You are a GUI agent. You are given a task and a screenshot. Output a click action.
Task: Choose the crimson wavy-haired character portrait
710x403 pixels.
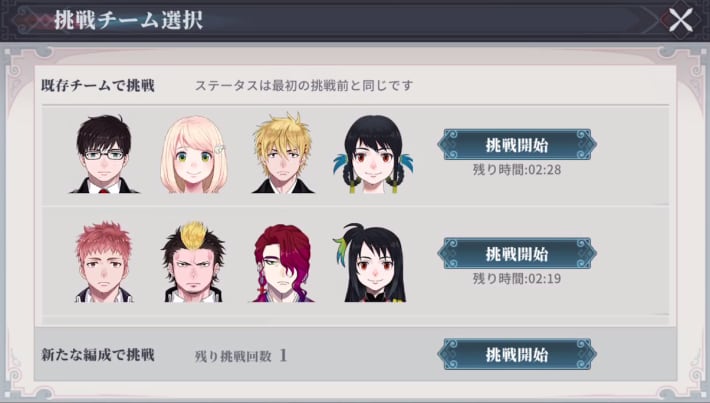[283, 263]
